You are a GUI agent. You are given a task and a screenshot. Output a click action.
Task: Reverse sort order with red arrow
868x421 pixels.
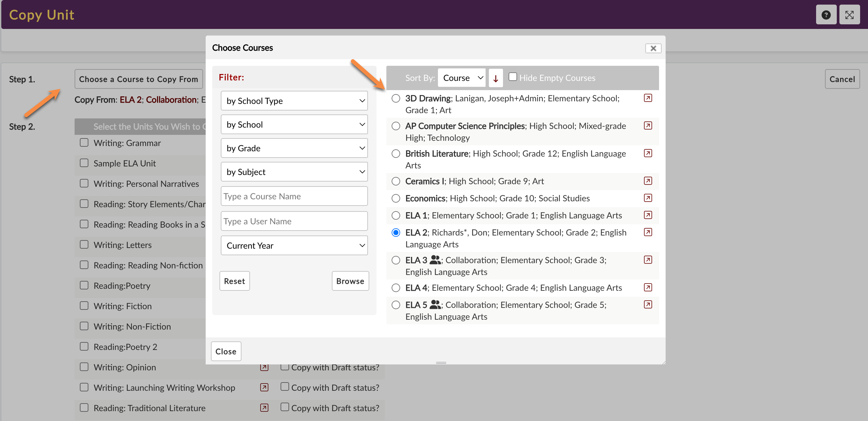(495, 78)
